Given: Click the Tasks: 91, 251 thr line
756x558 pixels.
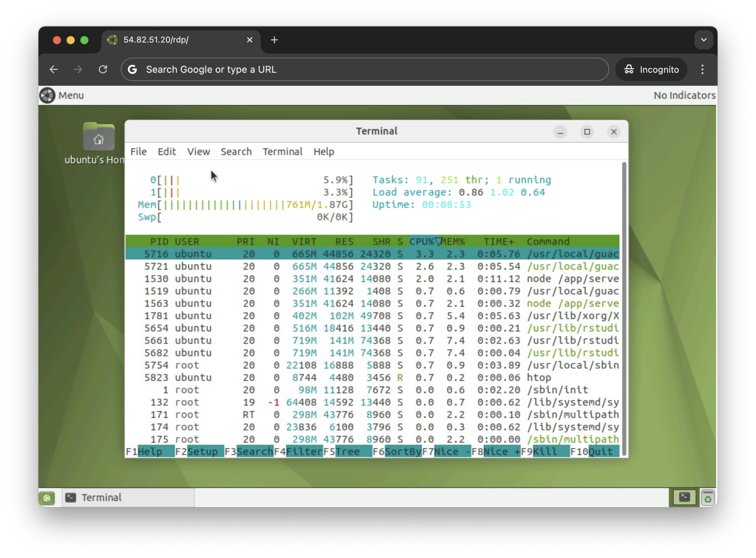Looking at the screenshot, I should click(462, 180).
